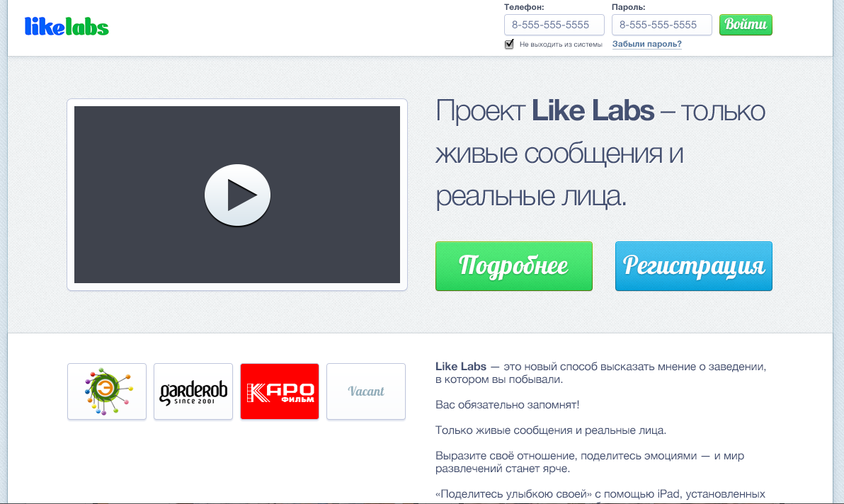Open the garderob since 2001 logo tile

(x=193, y=391)
